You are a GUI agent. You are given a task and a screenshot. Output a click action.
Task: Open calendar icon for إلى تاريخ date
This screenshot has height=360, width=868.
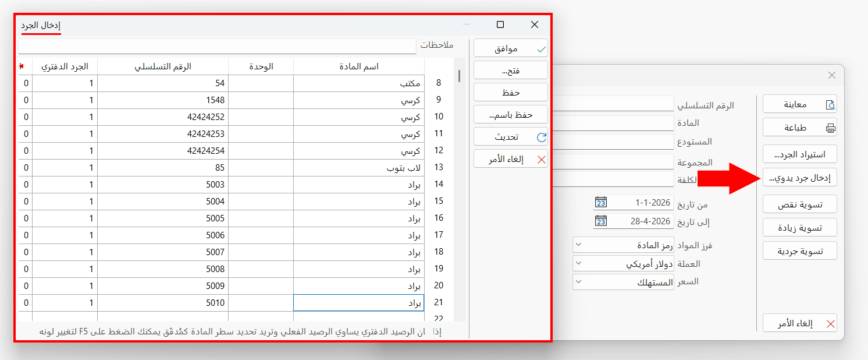[601, 221]
